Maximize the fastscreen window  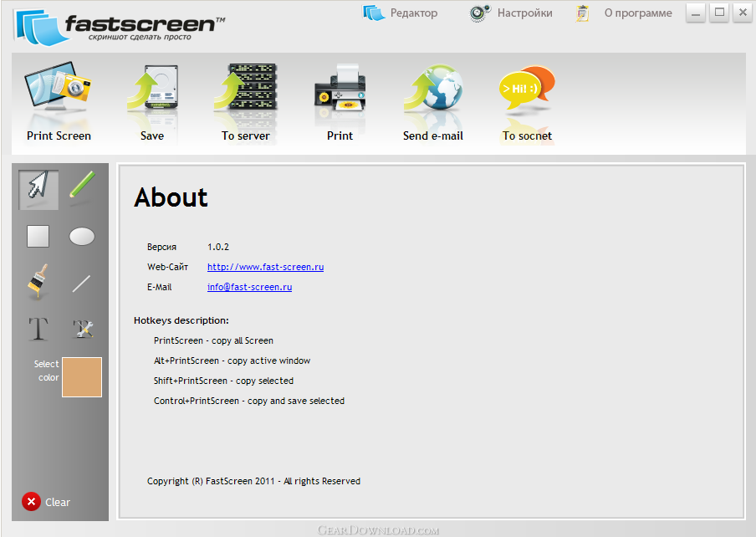[x=719, y=13]
